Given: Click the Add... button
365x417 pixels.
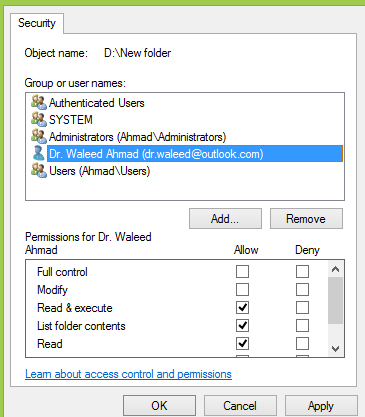Looking at the screenshot, I should 225,219.
